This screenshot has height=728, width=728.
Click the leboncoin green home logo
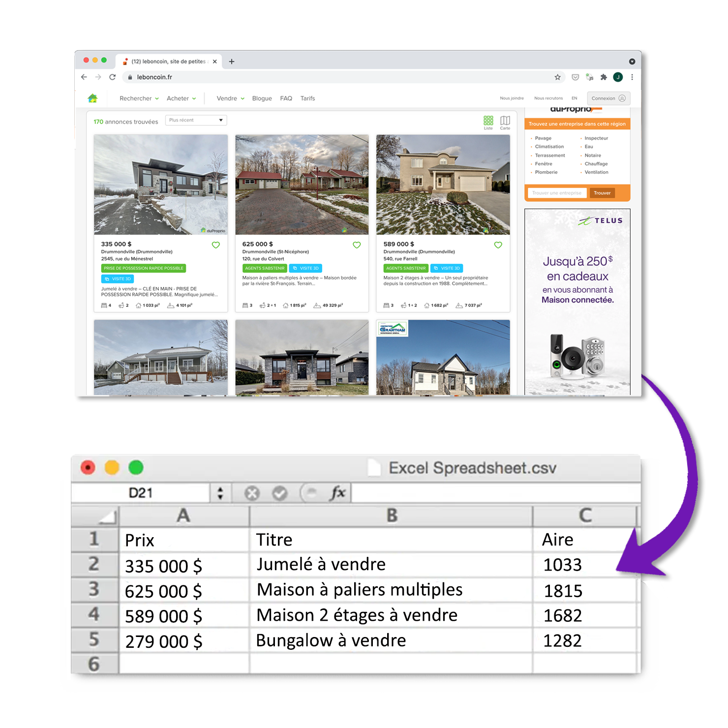click(94, 98)
